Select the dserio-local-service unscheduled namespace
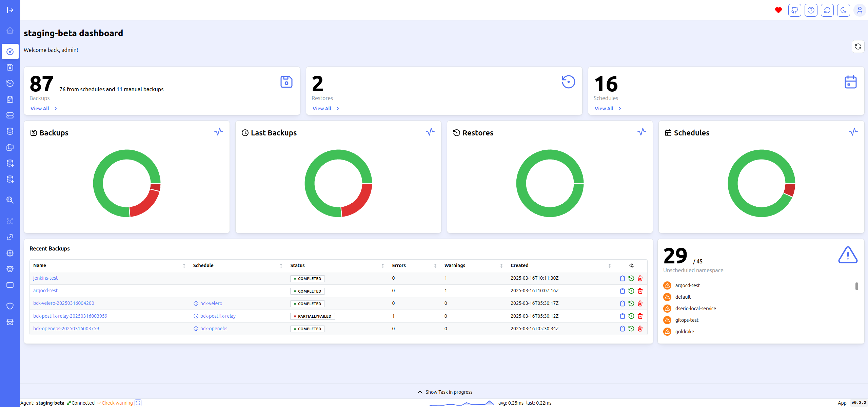 695,309
